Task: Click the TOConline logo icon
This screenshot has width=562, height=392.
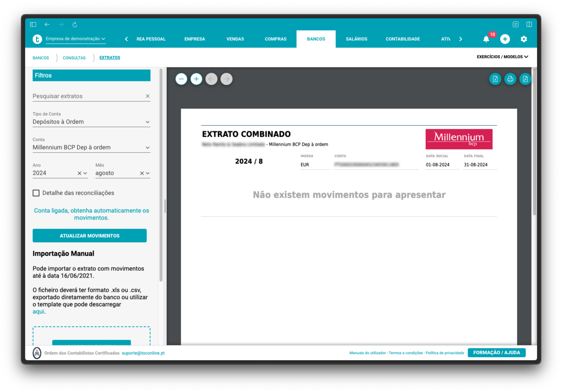Action: coord(37,39)
